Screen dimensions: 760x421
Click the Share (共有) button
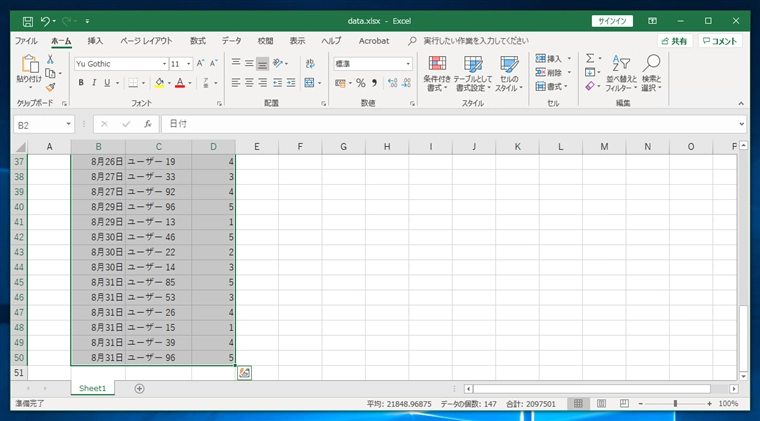coord(674,41)
